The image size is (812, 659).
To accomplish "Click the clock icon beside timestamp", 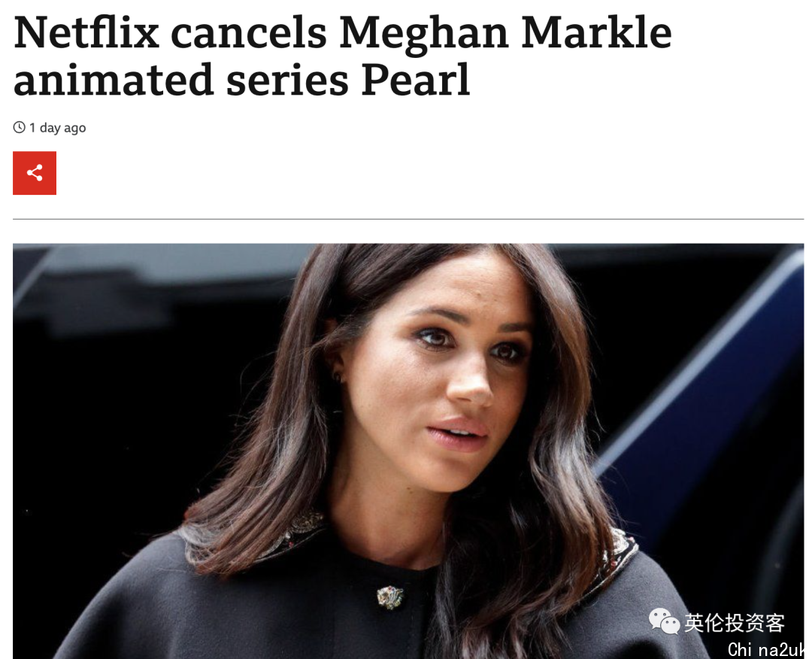I will [19, 127].
